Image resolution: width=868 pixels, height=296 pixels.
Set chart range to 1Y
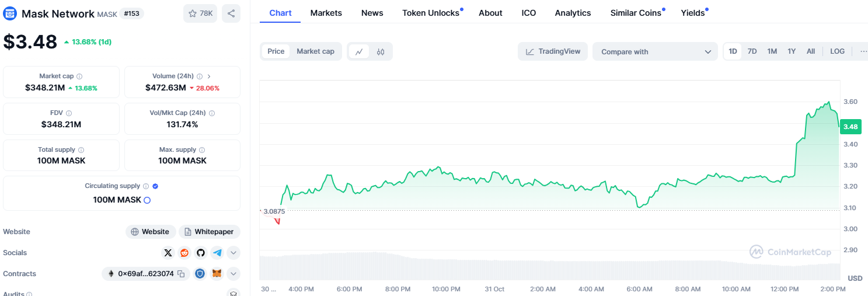coord(792,51)
